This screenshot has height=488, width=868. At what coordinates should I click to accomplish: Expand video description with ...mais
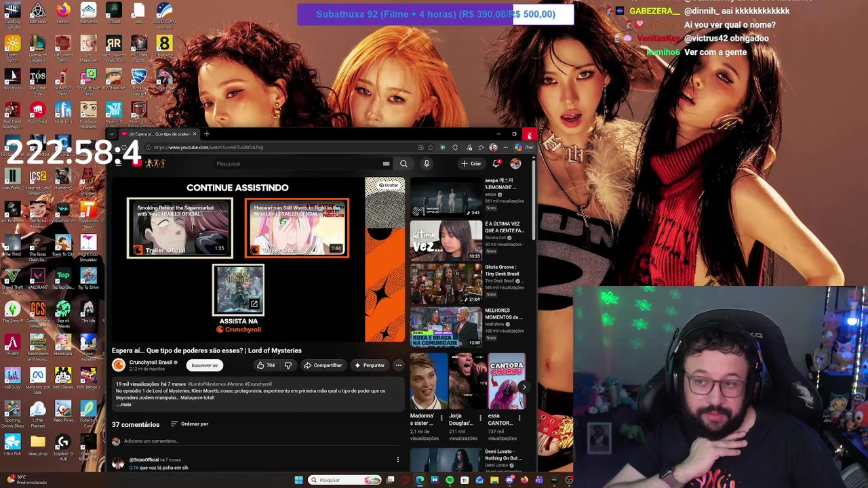coord(125,405)
